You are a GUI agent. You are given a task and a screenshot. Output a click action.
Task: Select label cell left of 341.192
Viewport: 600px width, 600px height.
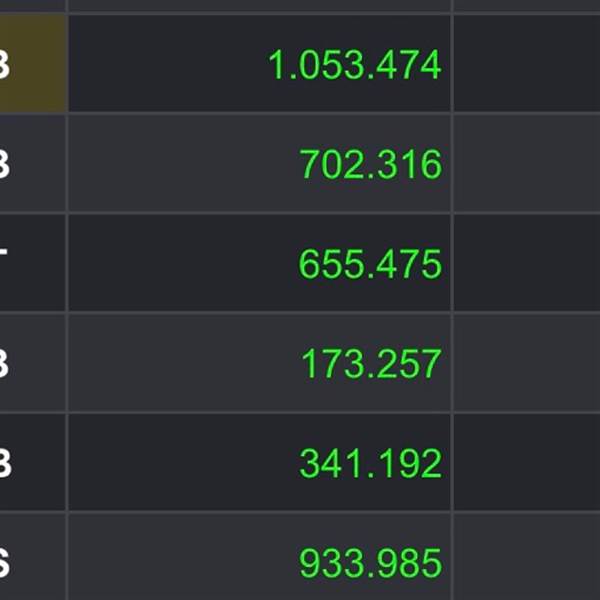33,462
